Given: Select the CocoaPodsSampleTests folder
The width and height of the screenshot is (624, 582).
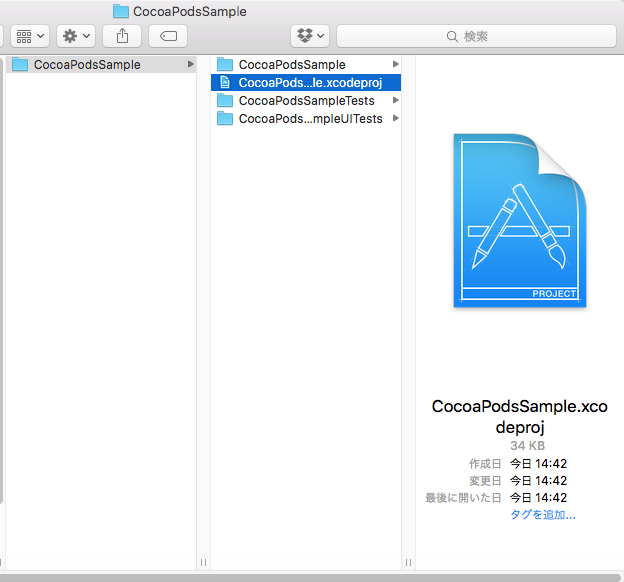Looking at the screenshot, I should coord(306,101).
